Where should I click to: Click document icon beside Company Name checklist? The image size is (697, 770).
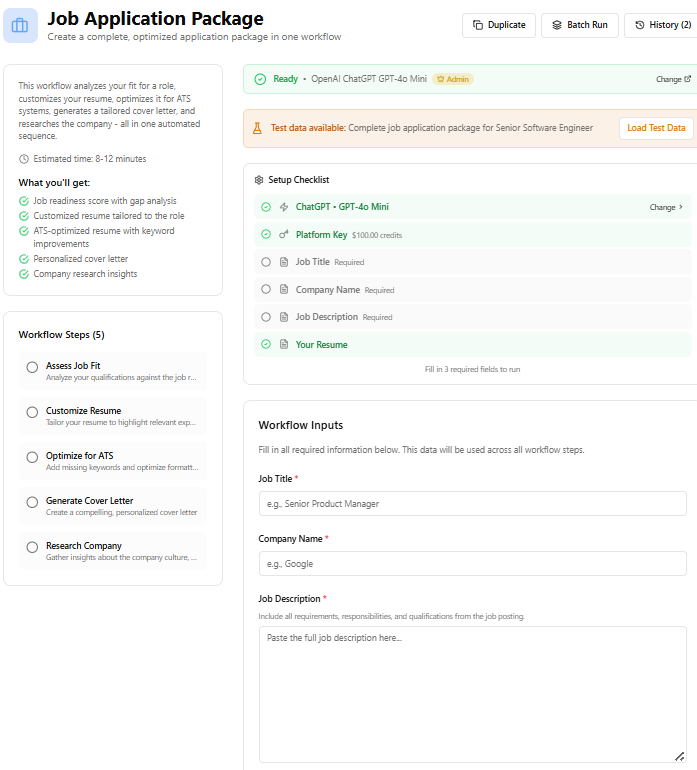(x=284, y=289)
